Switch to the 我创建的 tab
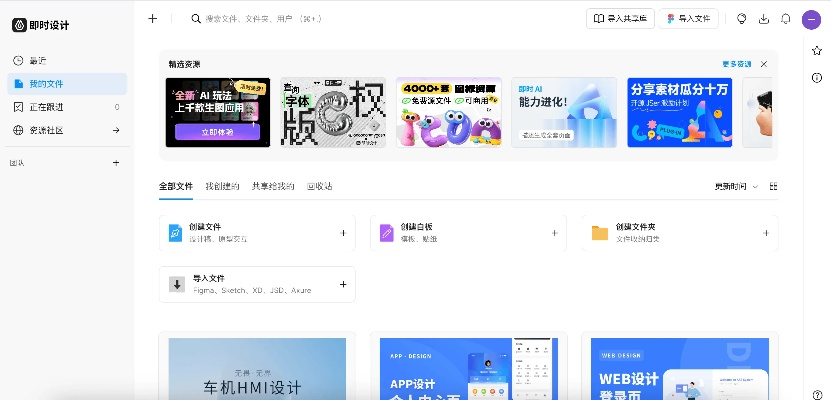This screenshot has height=400, width=831. (222, 186)
